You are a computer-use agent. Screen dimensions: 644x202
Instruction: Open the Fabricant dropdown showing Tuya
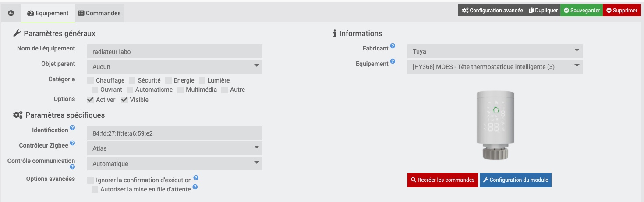coord(495,51)
